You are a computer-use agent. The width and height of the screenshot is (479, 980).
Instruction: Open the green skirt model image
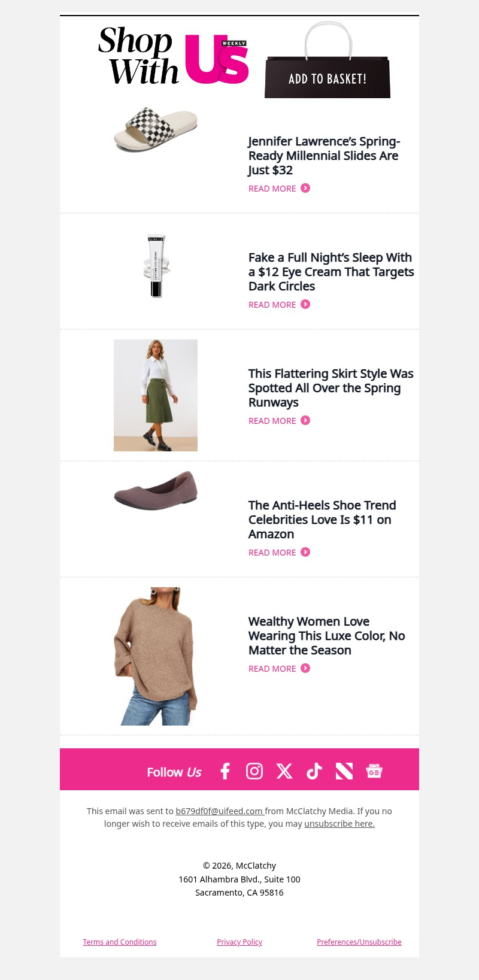click(156, 395)
